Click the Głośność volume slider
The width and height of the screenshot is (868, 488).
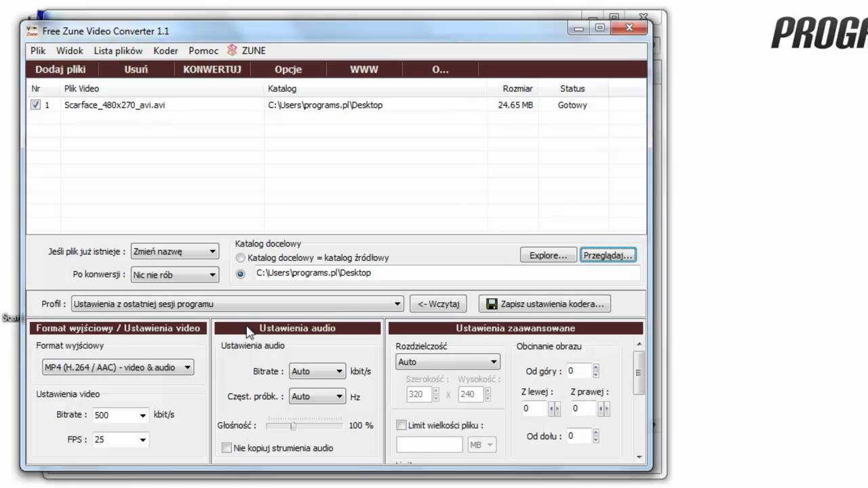(x=304, y=426)
